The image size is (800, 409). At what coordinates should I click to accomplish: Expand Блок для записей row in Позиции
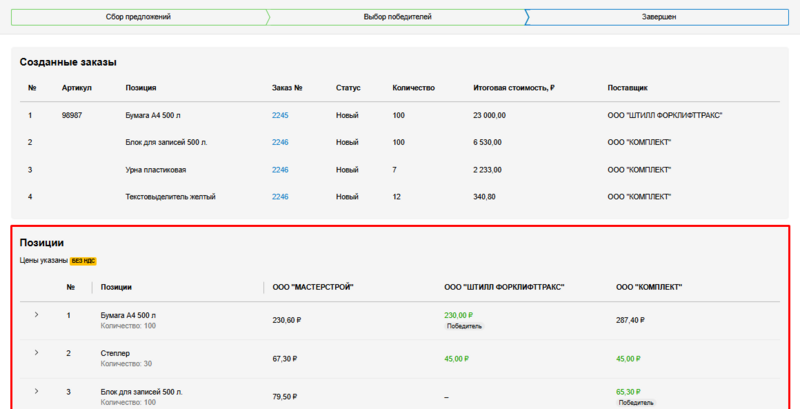[x=36, y=390]
